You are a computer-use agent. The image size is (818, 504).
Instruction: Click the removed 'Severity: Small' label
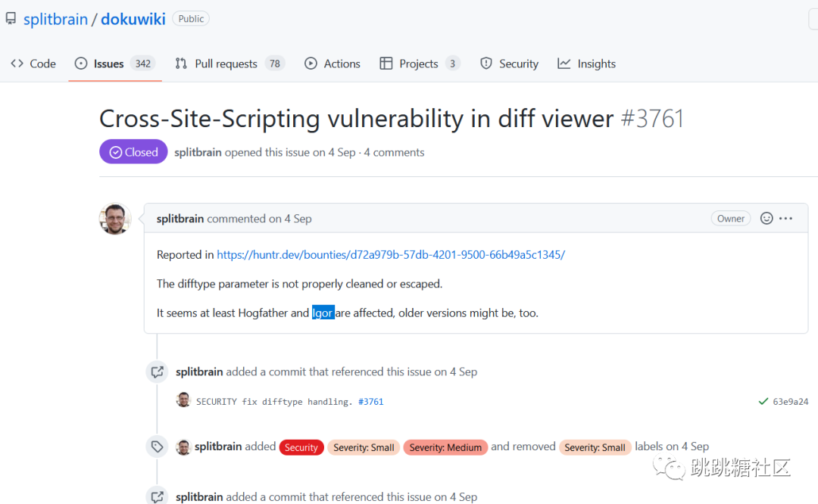click(595, 447)
